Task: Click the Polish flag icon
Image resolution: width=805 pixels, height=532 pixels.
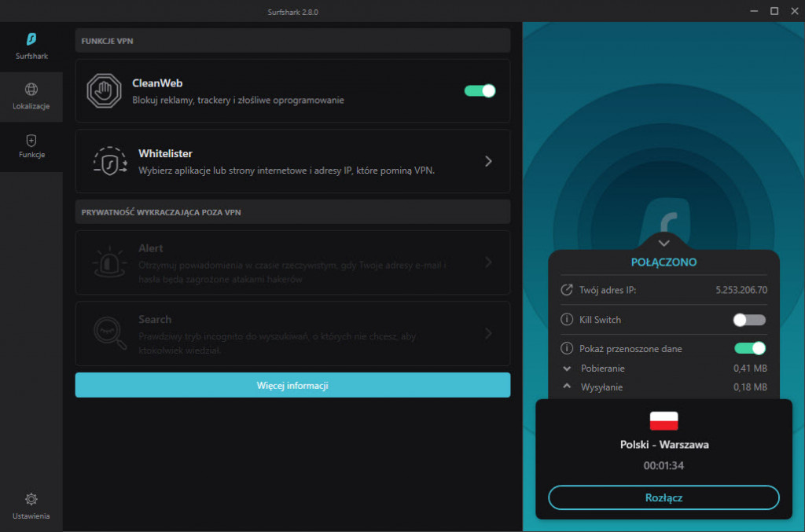Action: (x=663, y=420)
